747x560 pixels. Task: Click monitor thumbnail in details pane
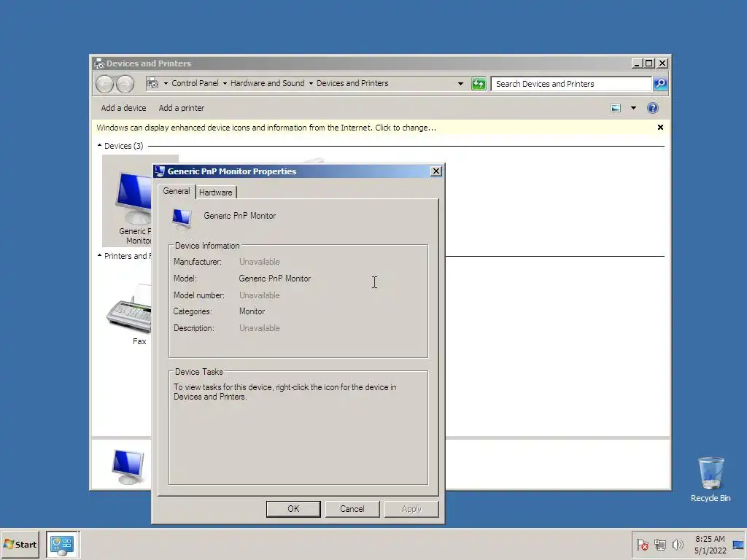coord(128,466)
